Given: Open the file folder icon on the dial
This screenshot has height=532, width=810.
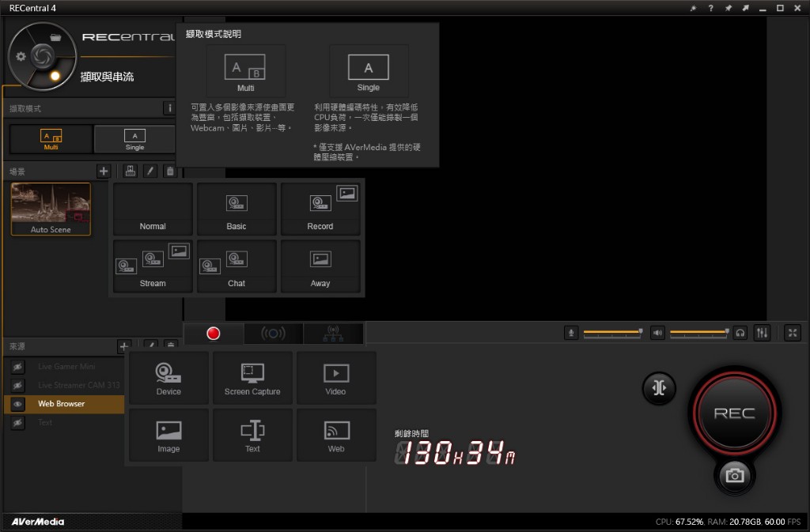Looking at the screenshot, I should pyautogui.click(x=55, y=37).
